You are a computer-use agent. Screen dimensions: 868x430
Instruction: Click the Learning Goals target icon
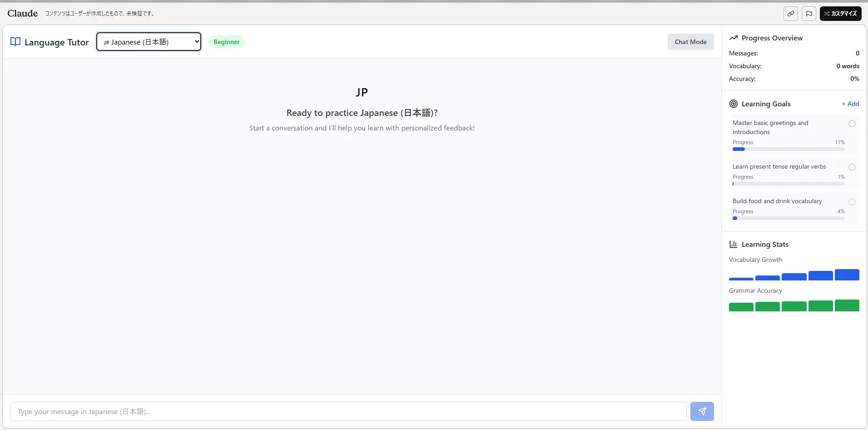click(733, 104)
